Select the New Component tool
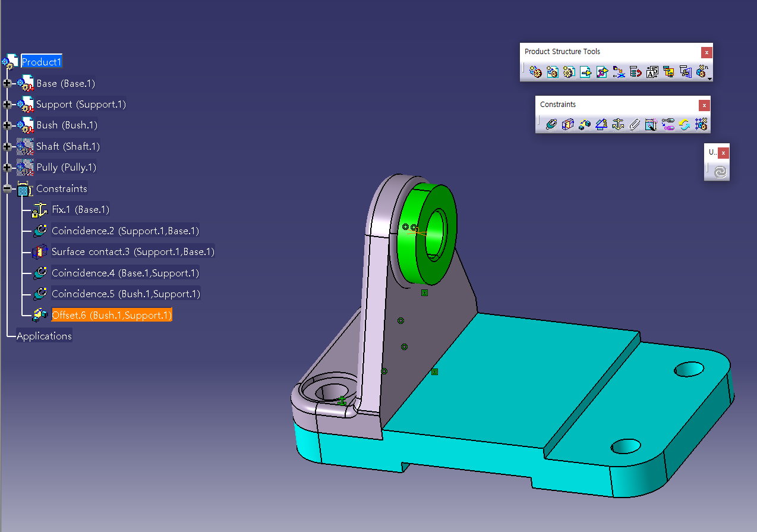The width and height of the screenshot is (757, 532). point(535,72)
